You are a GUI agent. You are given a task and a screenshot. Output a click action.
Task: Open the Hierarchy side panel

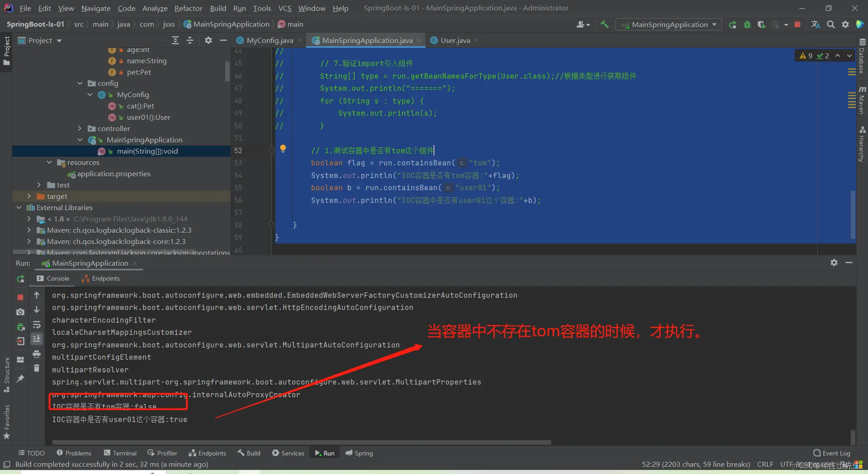point(862,144)
